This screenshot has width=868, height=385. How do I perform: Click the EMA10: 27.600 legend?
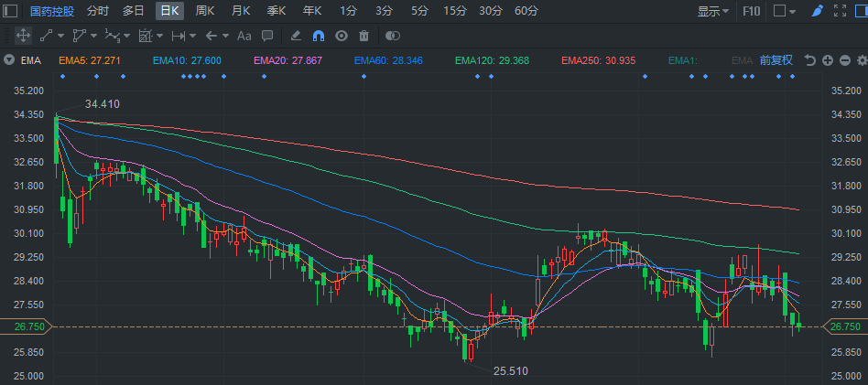click(187, 61)
